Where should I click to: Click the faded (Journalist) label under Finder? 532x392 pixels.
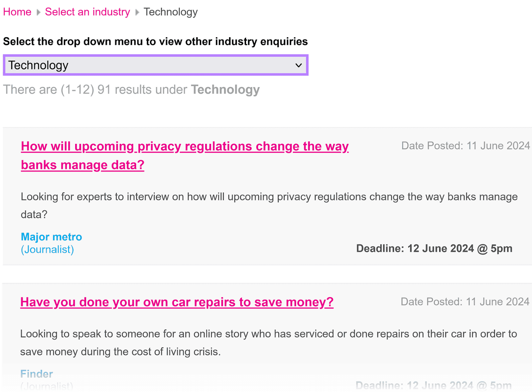pyautogui.click(x=47, y=386)
